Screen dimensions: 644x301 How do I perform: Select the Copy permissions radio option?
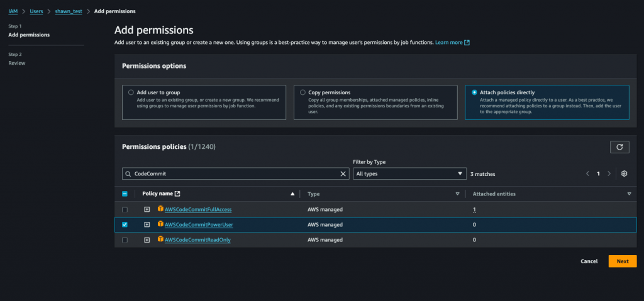[303, 92]
